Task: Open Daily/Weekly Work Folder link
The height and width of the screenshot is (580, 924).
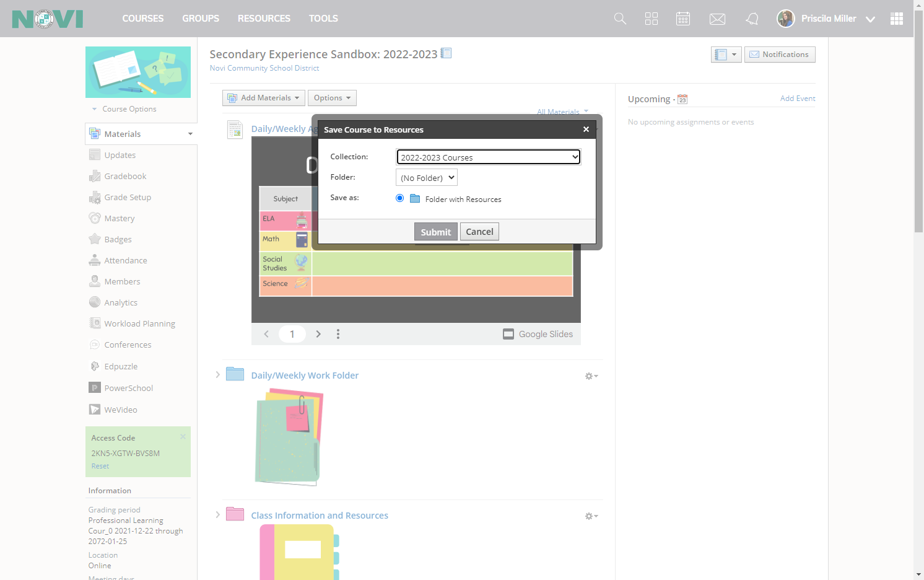Action: [x=305, y=376]
